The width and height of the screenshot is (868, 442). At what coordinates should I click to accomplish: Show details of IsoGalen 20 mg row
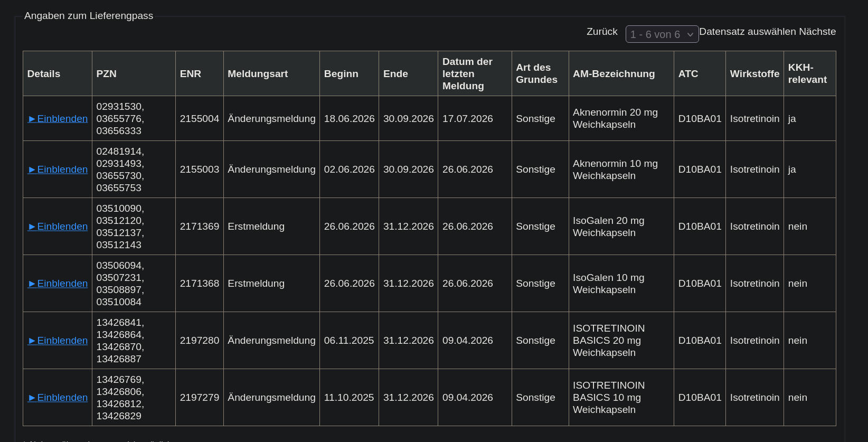pos(58,227)
